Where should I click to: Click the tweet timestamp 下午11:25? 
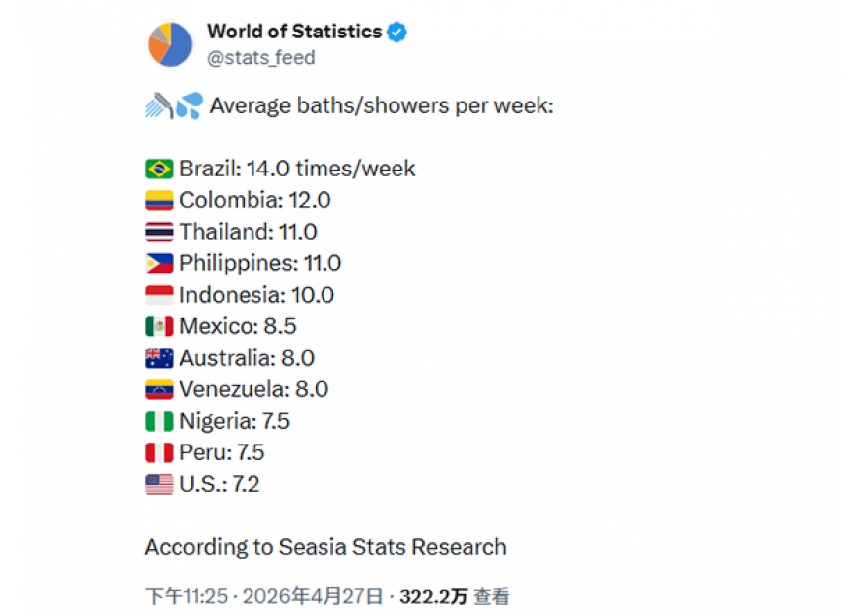coord(186,596)
